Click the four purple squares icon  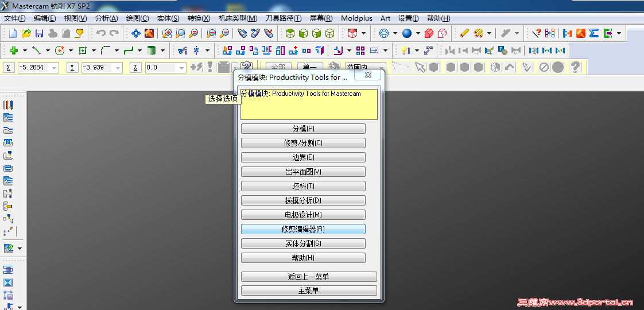360,51
